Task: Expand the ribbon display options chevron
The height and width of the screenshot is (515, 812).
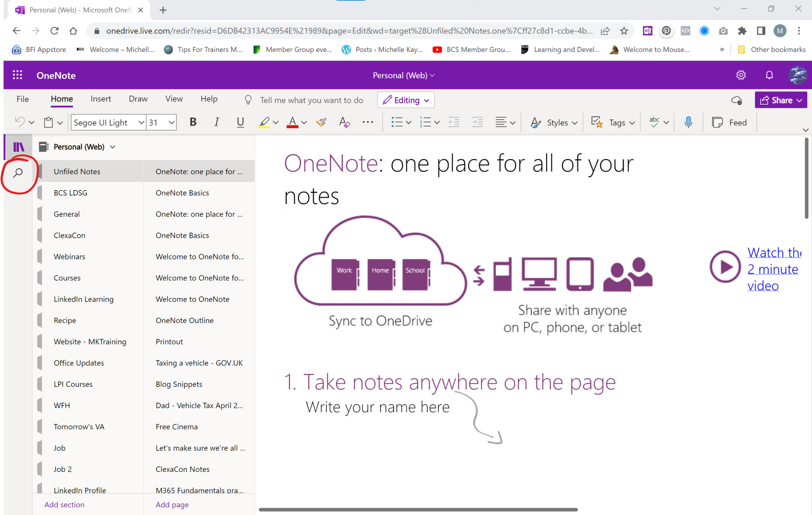Action: (806, 130)
